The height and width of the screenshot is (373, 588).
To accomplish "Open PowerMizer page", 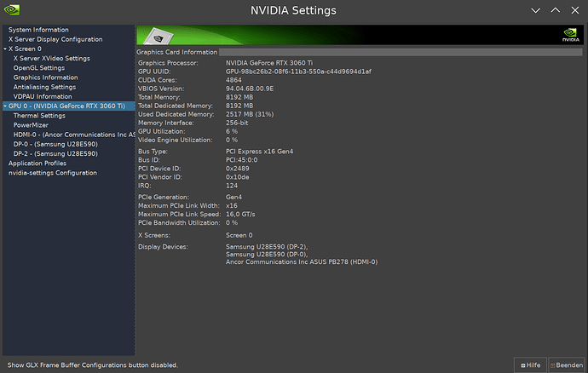I will pos(31,125).
